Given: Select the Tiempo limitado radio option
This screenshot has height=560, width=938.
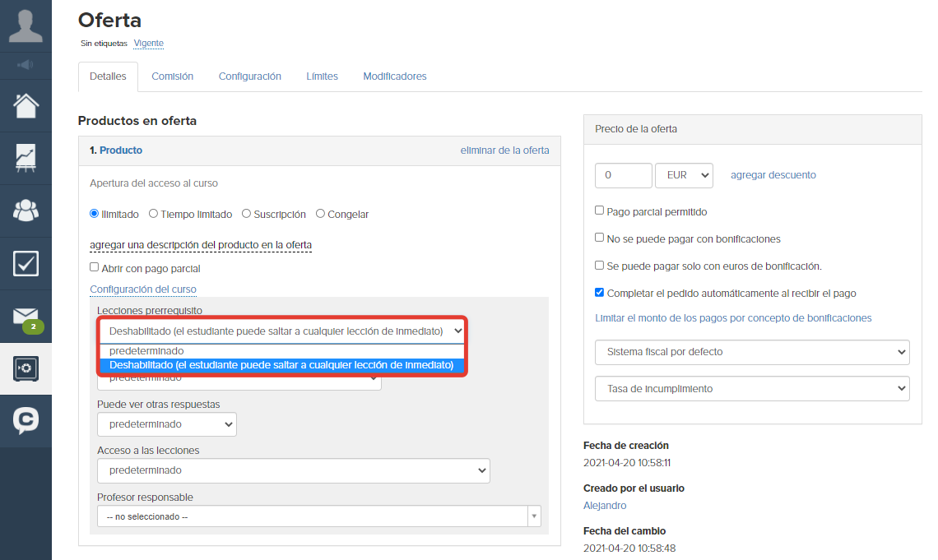Looking at the screenshot, I should point(153,213).
